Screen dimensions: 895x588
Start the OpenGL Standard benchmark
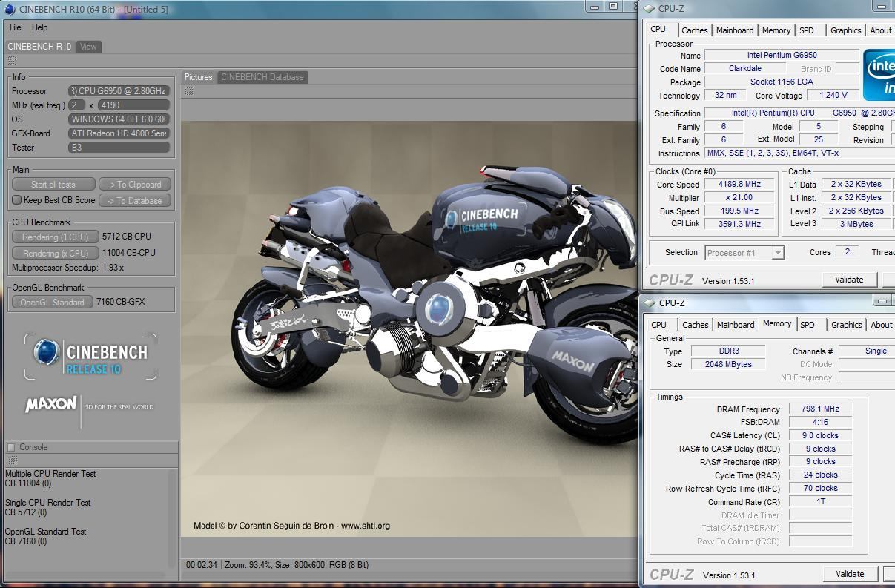52,302
